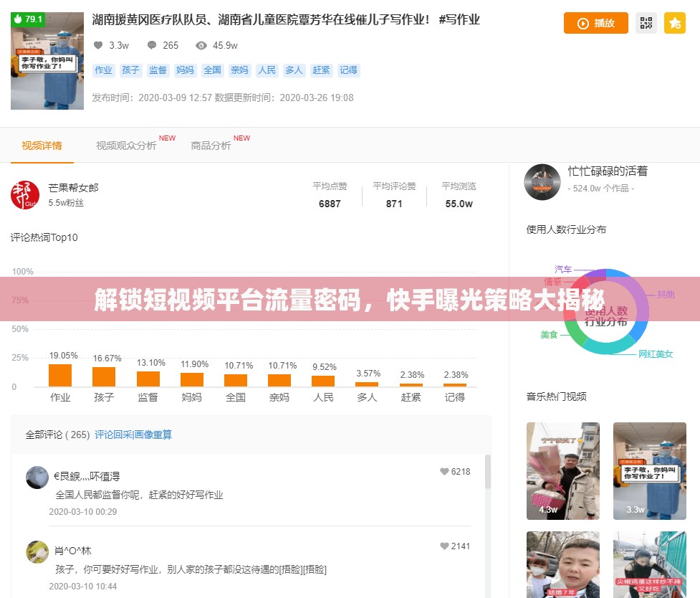Select the 全国 tag
The image size is (700, 598).
pyautogui.click(x=213, y=70)
